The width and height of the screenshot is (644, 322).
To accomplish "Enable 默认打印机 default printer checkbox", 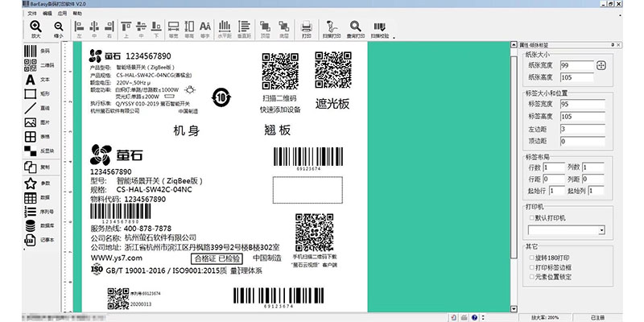I will pyautogui.click(x=532, y=218).
